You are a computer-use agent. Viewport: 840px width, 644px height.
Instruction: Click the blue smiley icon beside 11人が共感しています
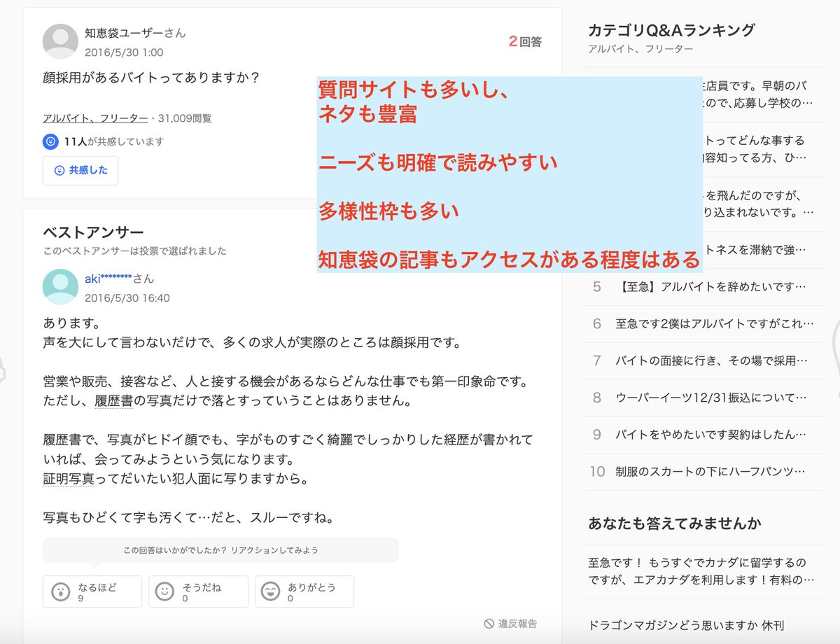point(50,141)
